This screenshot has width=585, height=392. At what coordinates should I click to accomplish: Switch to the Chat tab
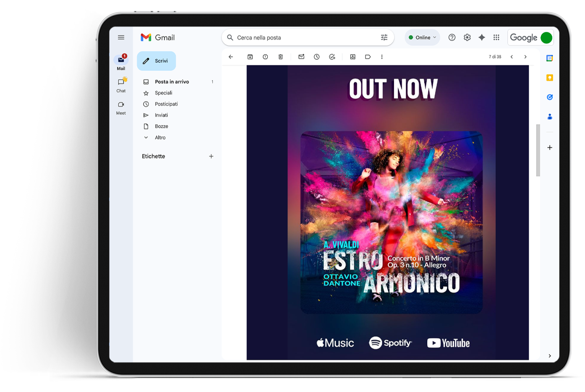(x=121, y=84)
